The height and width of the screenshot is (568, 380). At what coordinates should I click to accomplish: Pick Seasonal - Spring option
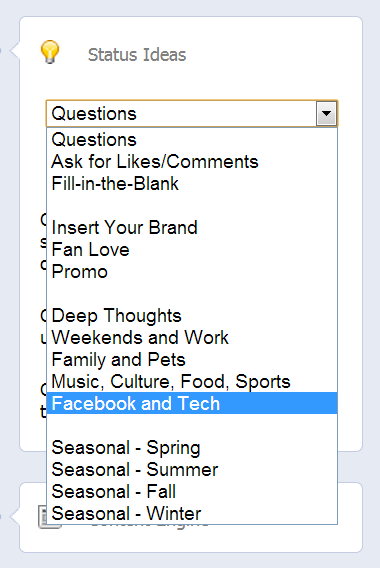click(x=192, y=447)
